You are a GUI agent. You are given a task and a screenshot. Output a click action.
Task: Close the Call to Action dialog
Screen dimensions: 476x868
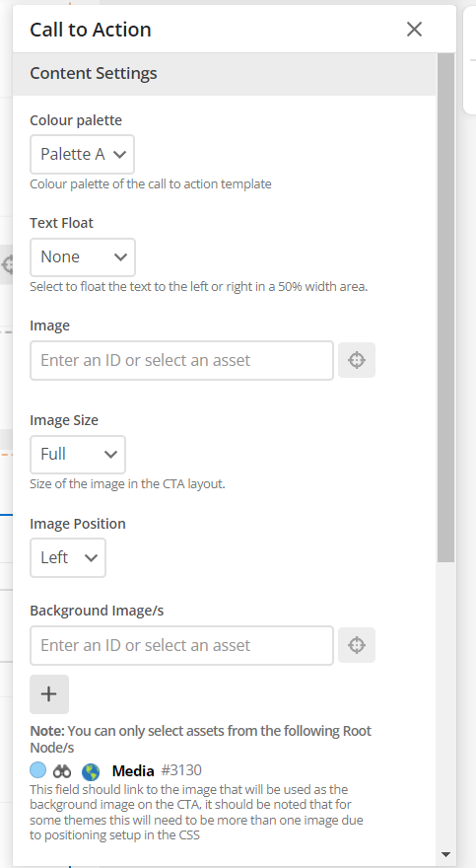414,29
